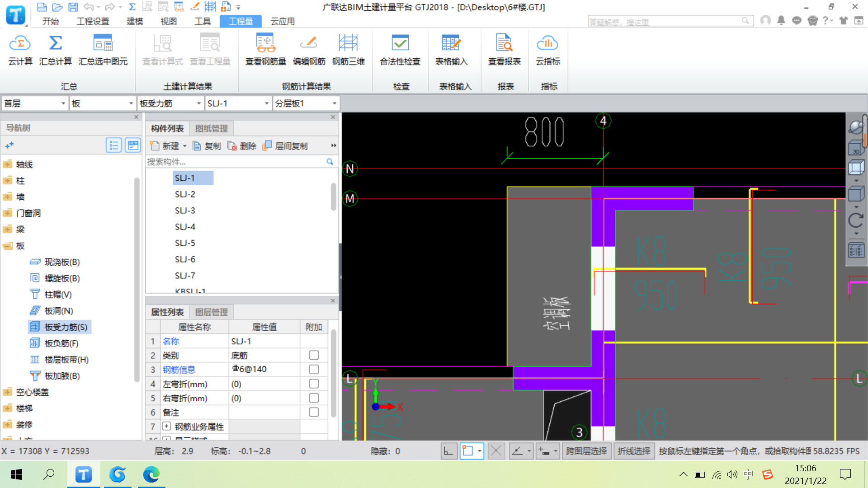Run 汇总计算 sigma tool
868x488 pixels.
coord(55,43)
